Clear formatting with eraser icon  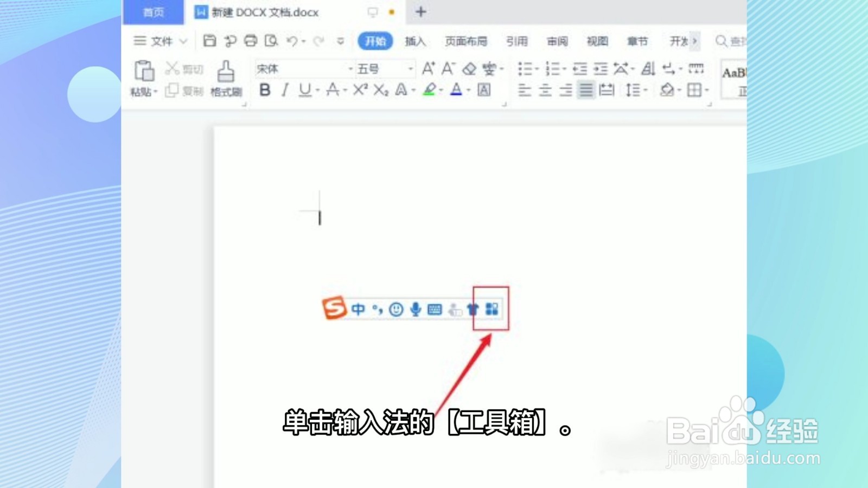tap(469, 69)
